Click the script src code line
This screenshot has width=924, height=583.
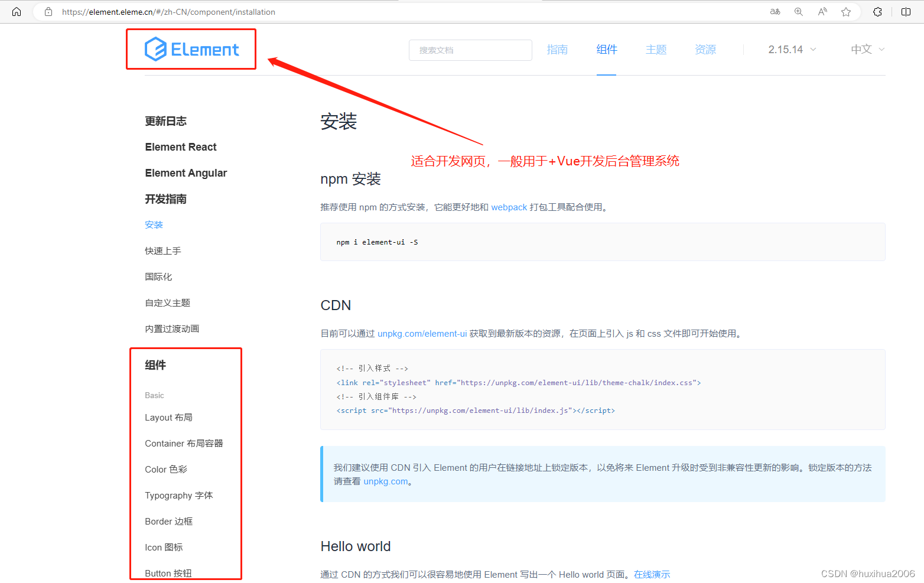coord(476,411)
